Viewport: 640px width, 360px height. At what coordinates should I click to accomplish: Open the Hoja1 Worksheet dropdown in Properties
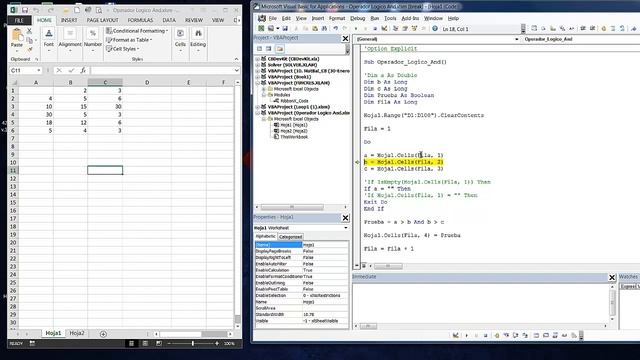tap(346, 228)
